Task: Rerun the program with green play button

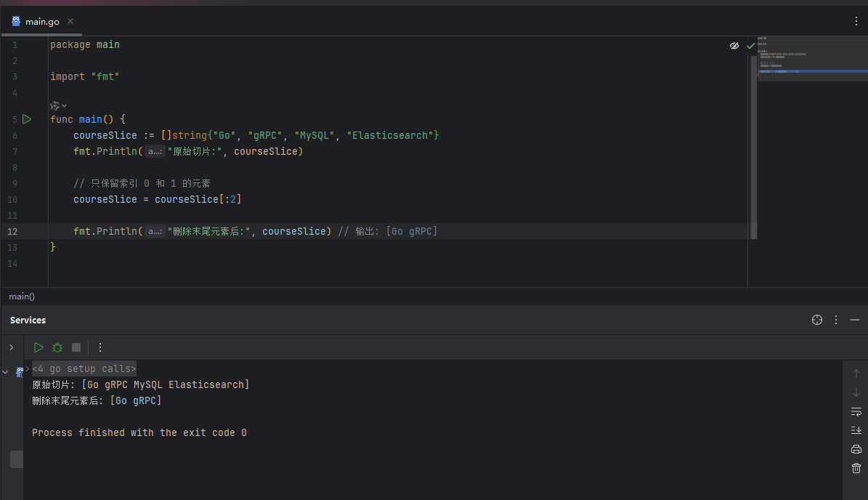Action: [x=38, y=347]
